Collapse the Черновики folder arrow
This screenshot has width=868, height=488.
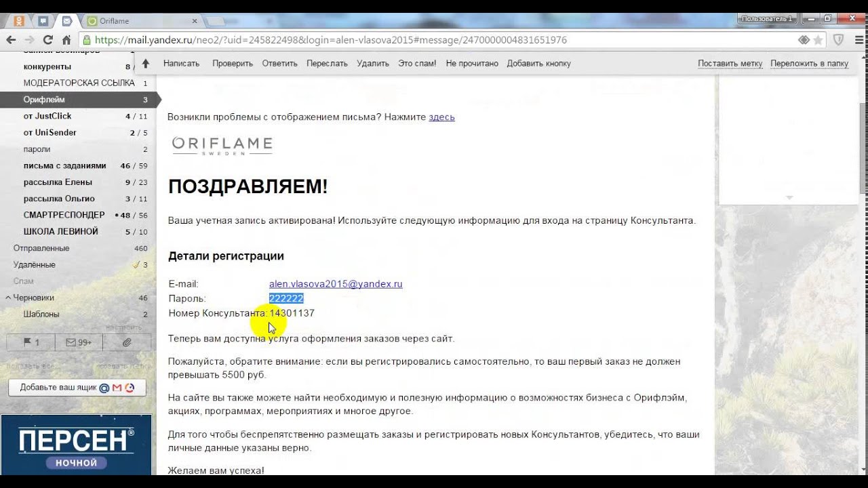7,298
